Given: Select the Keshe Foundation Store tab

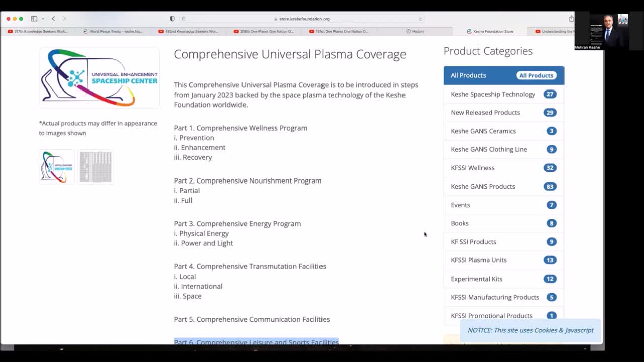Looking at the screenshot, I should coord(490,31).
